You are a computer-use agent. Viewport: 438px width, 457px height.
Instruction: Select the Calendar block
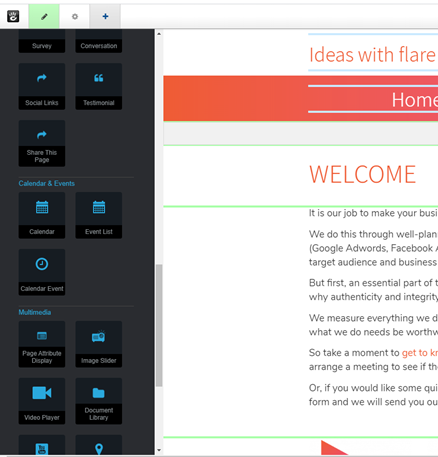[42, 215]
